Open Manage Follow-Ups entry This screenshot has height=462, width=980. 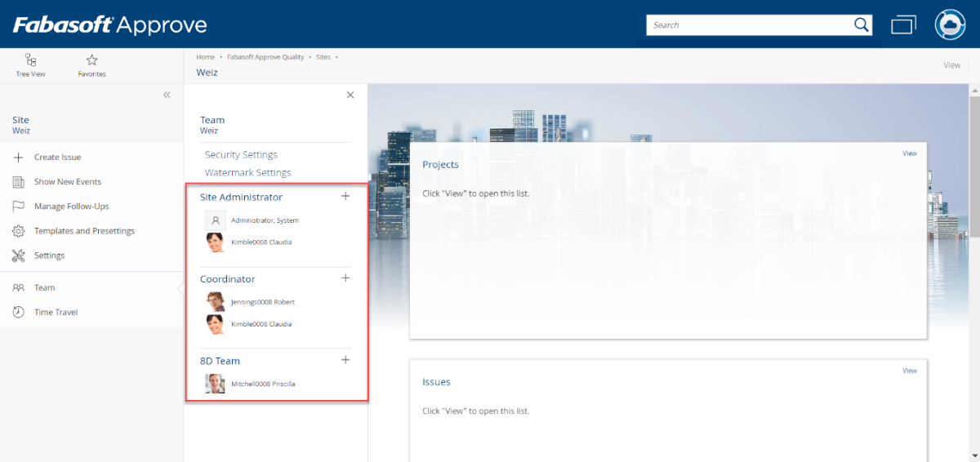click(71, 207)
